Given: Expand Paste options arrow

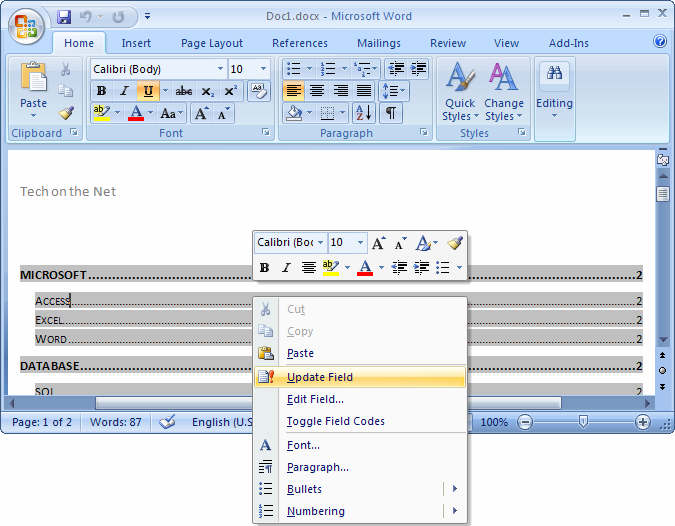Looking at the screenshot, I should (33, 116).
